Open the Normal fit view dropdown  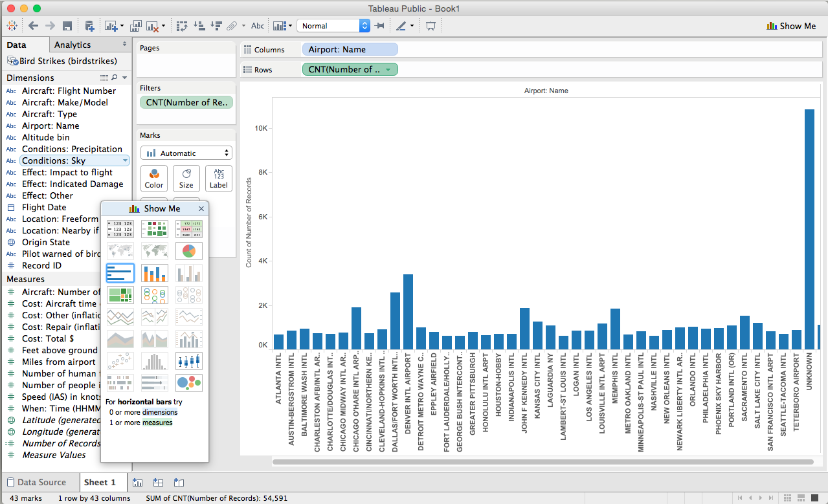333,26
